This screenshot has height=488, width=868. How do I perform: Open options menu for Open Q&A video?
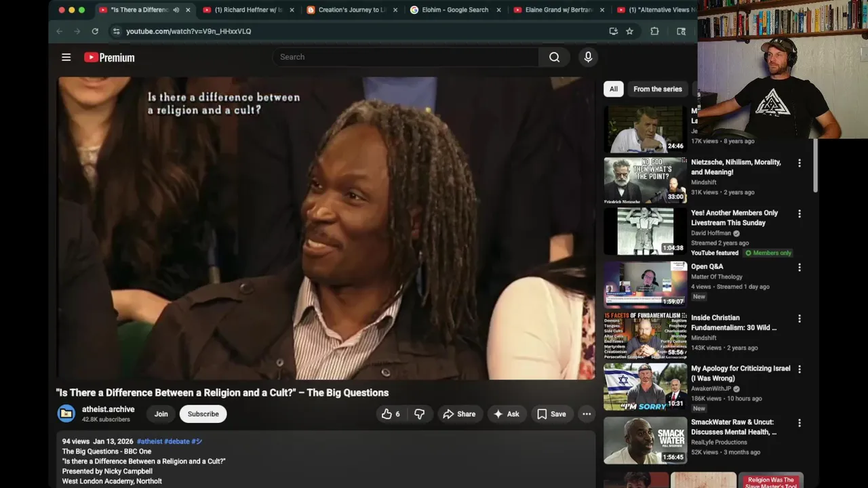pos(800,268)
